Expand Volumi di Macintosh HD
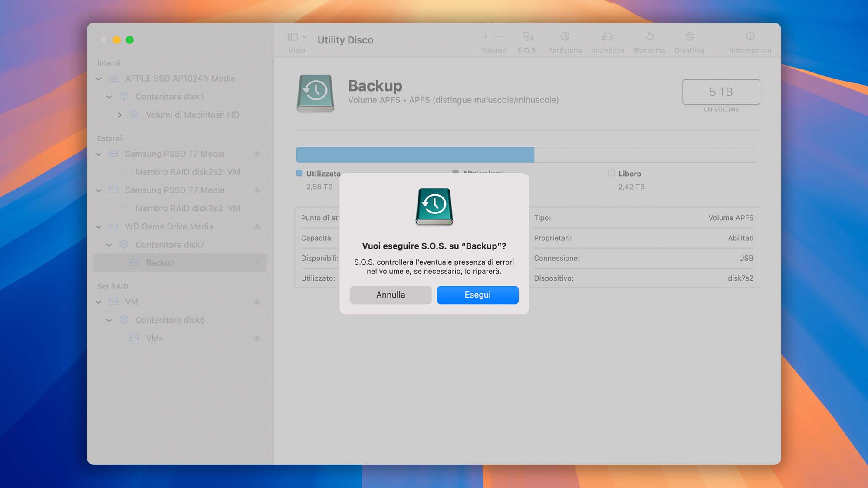Screen dimensions: 868x488 120,115
